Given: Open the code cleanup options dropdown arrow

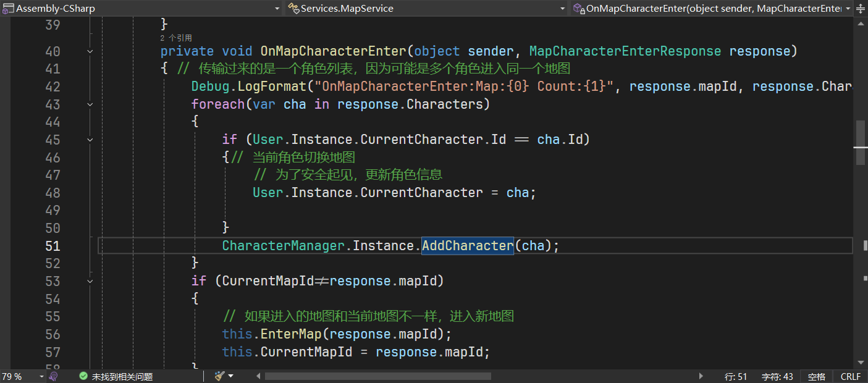Looking at the screenshot, I should point(231,376).
